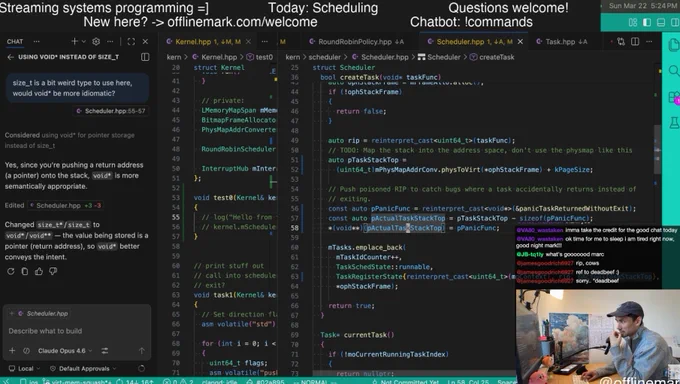Give thumbs up to the response
The height and width of the screenshot is (384, 680).
[39, 271]
